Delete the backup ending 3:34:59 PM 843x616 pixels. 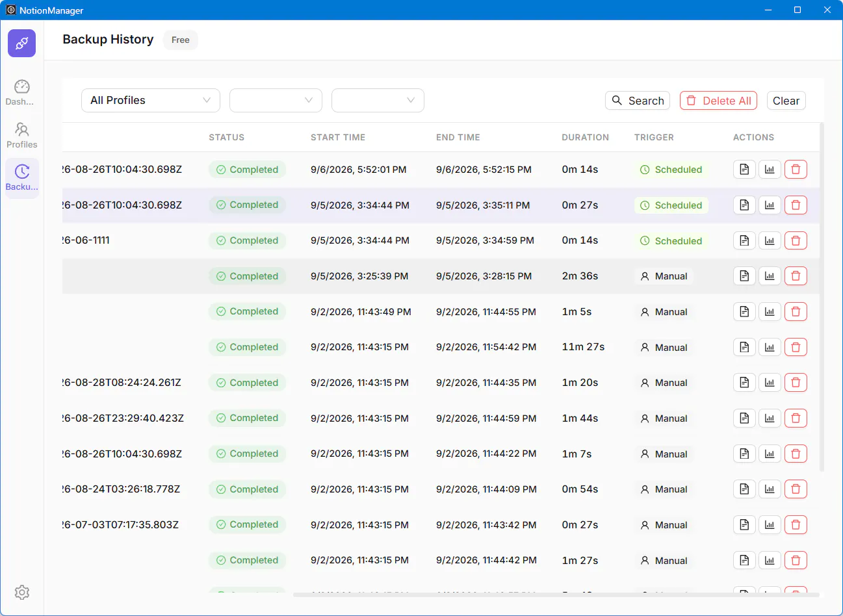pos(796,240)
